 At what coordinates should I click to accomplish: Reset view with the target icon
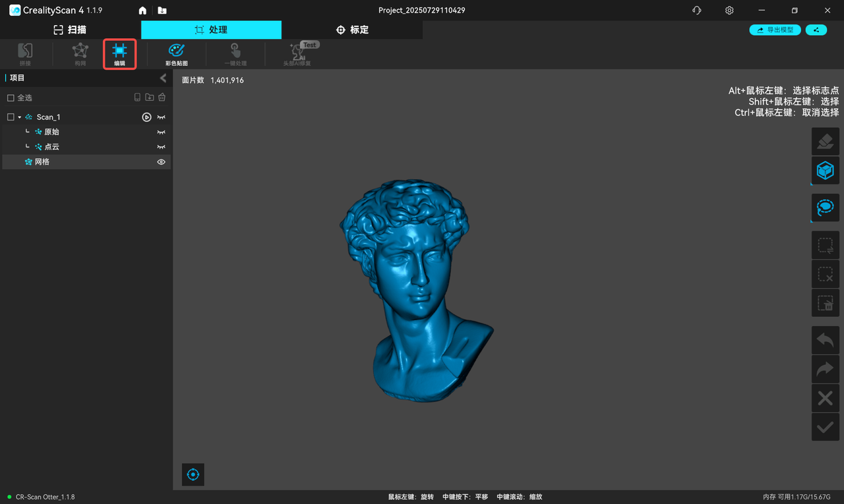pos(193,474)
